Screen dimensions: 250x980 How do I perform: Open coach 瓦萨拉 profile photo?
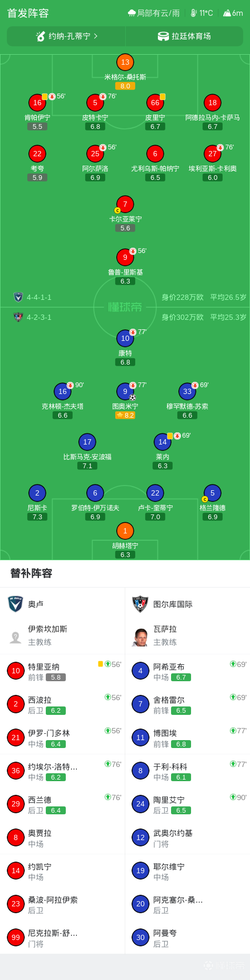[141, 637]
